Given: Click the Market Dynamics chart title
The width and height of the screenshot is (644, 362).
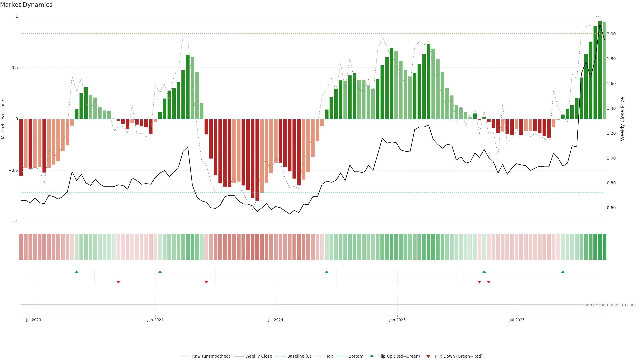Looking at the screenshot, I should 26,5.
